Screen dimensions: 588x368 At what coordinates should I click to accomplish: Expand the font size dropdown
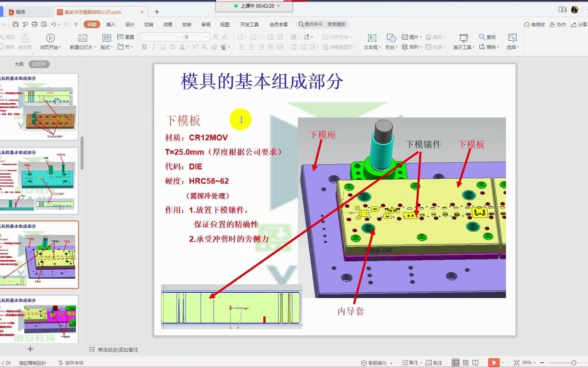point(207,37)
